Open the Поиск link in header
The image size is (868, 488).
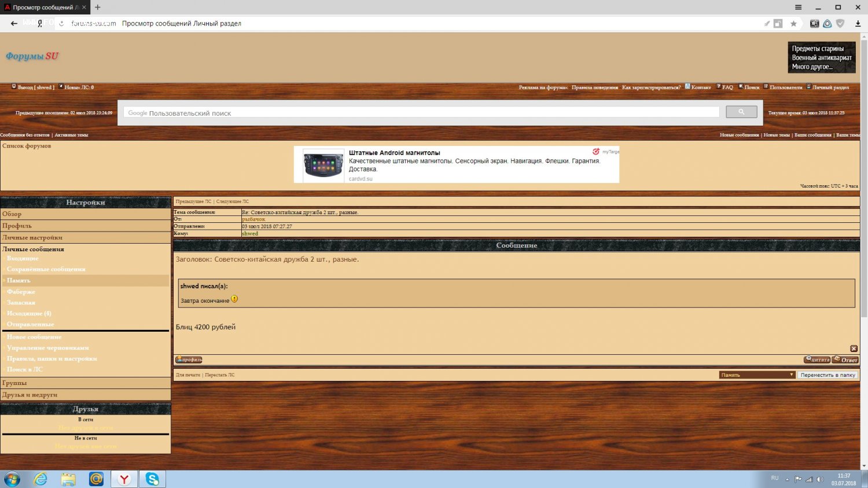[749, 87]
